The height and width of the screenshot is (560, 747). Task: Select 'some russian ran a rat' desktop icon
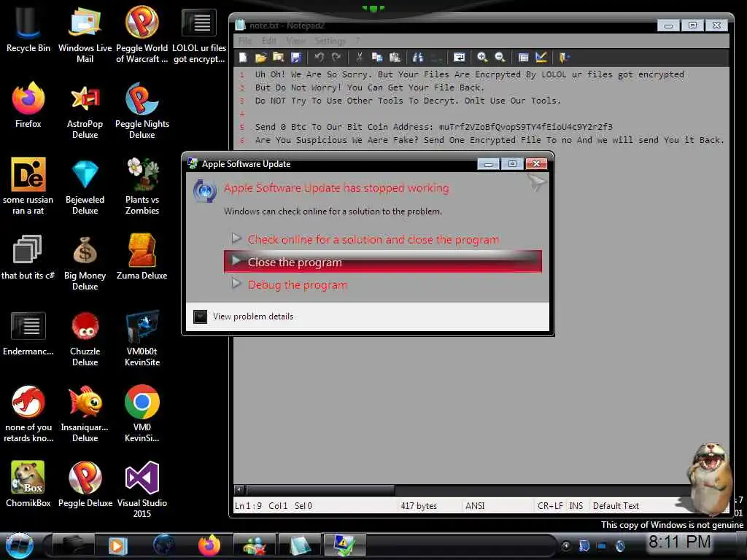pos(28,187)
